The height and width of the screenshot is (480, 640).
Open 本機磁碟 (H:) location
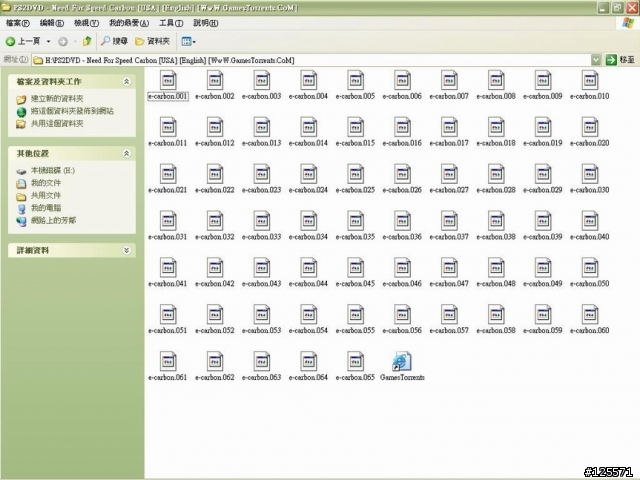[53, 171]
